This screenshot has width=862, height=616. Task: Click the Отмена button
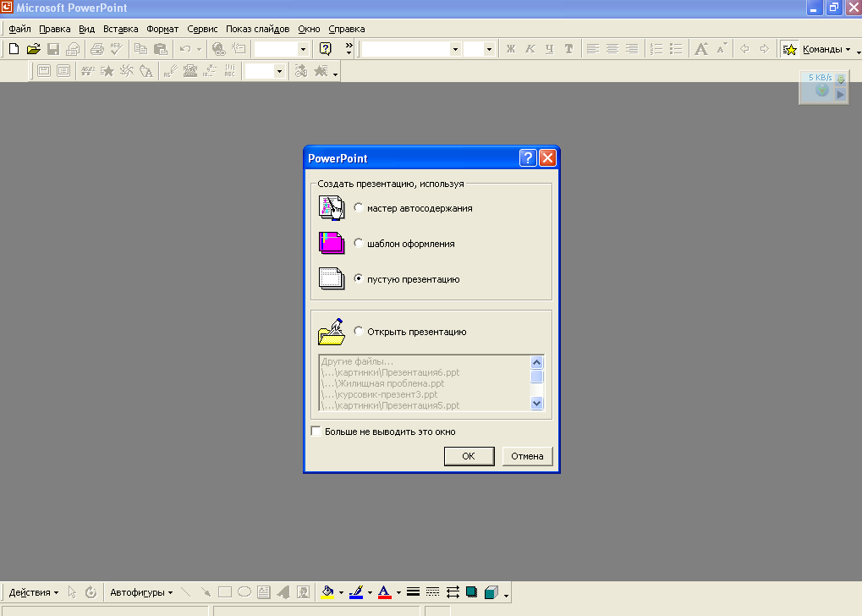tap(527, 456)
